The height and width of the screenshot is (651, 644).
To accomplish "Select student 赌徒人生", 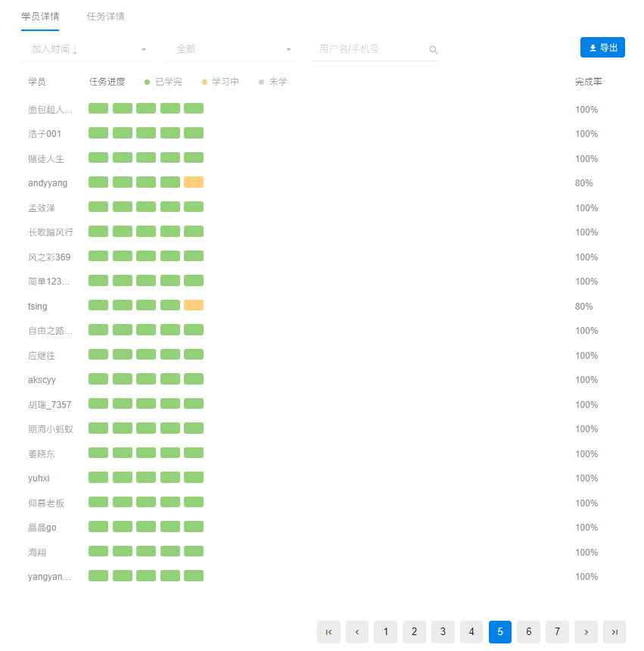I will click(46, 159).
